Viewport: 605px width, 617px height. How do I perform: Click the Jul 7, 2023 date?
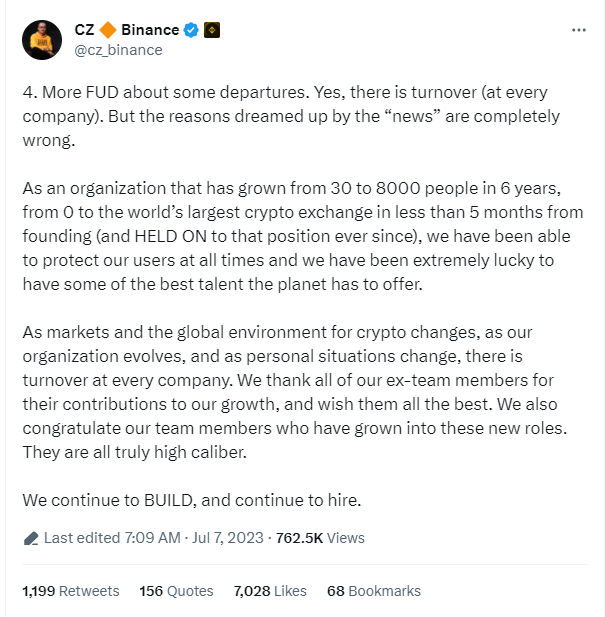click(x=226, y=538)
